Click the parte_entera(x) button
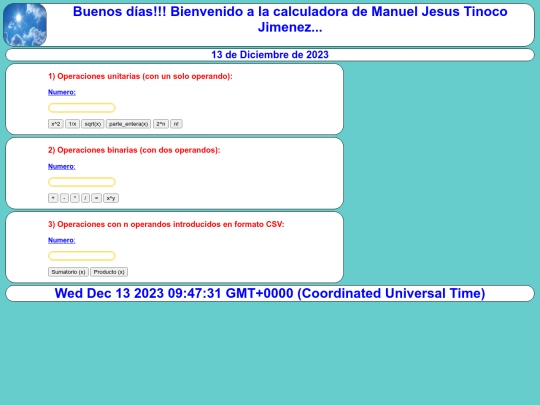This screenshot has width=540, height=405. 128,124
